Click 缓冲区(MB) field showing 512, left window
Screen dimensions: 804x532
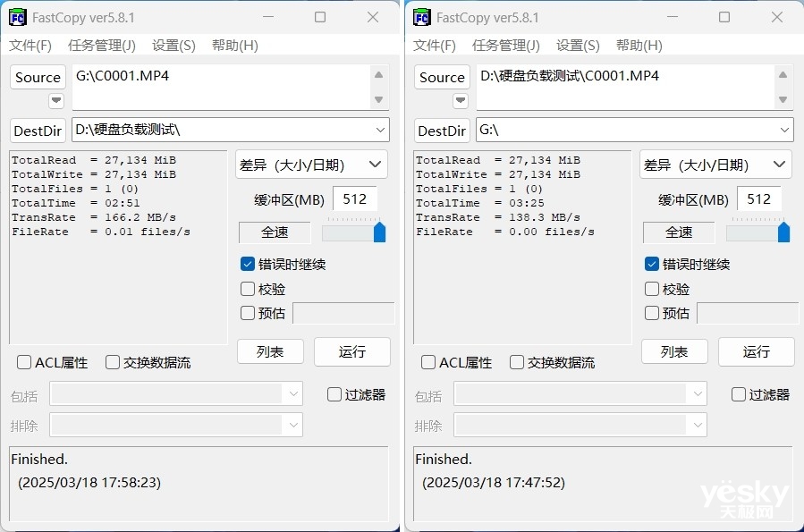(355, 198)
